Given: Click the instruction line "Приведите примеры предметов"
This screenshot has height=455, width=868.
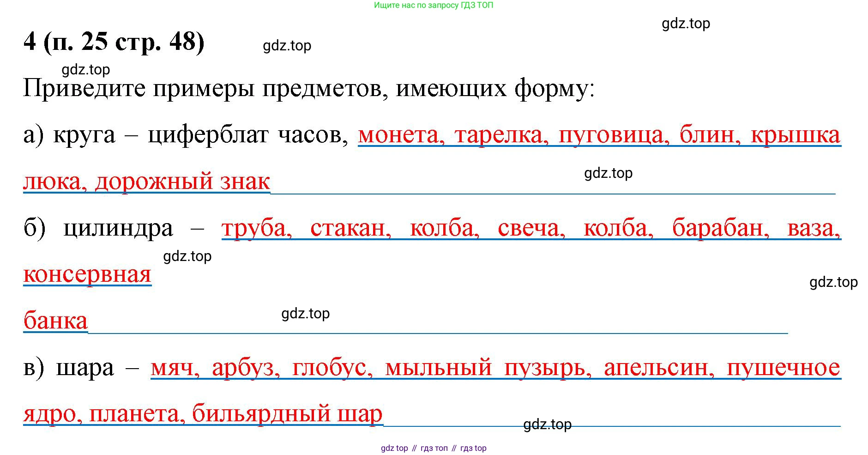Looking at the screenshot, I should click(308, 88).
